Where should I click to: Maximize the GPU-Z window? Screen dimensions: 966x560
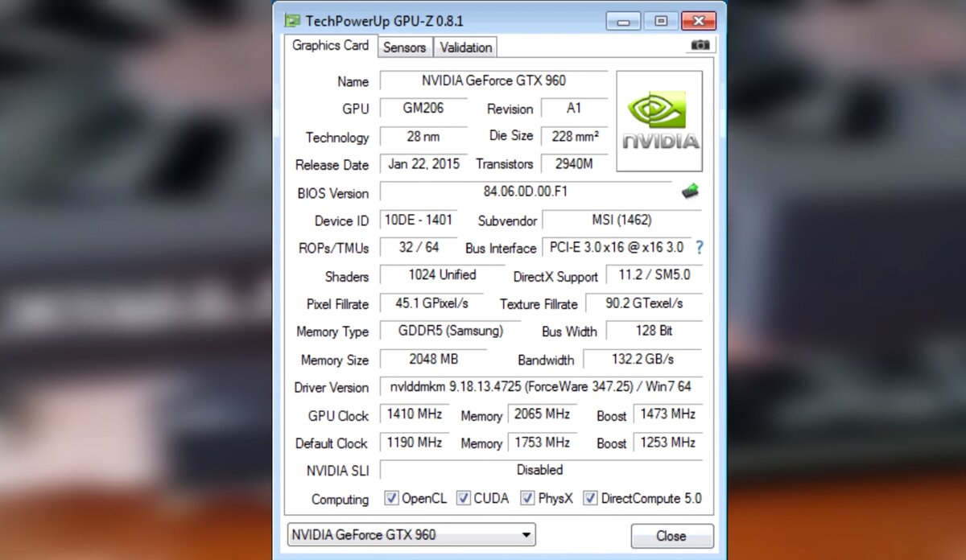pyautogui.click(x=661, y=21)
